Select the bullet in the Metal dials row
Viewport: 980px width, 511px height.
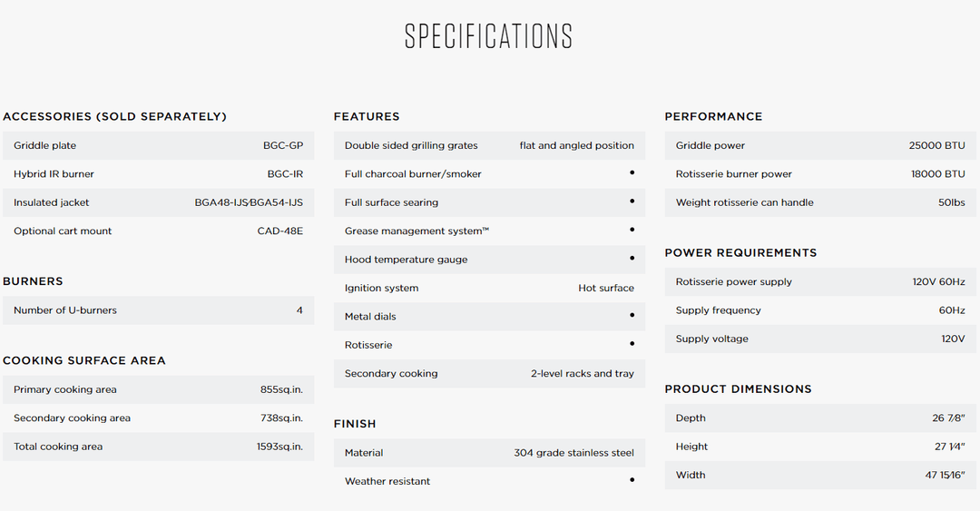click(x=632, y=316)
